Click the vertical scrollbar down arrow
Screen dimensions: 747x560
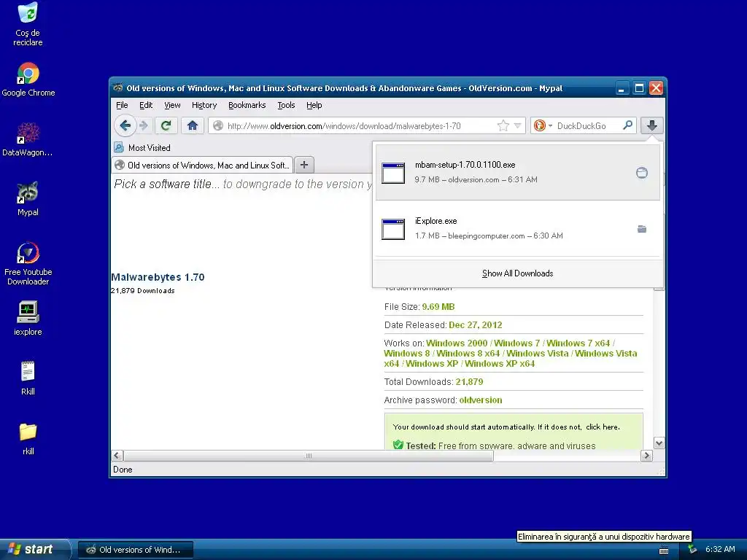tap(659, 443)
